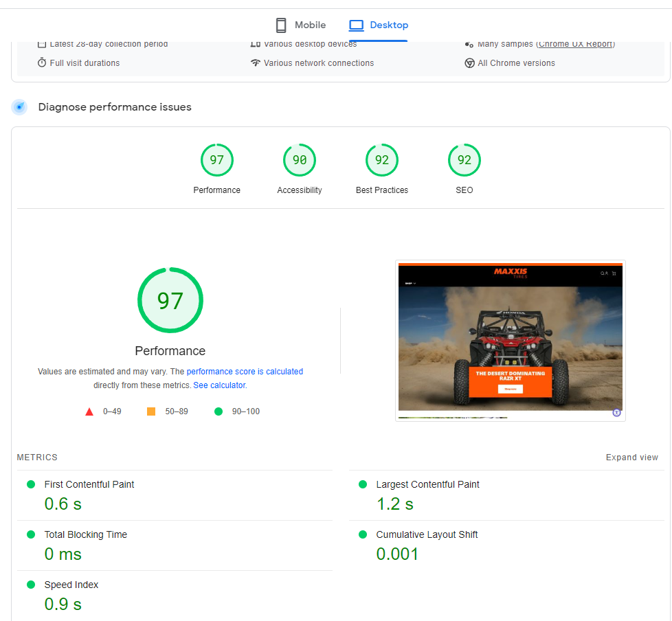The height and width of the screenshot is (621, 672).
Task: Click the Diagnose performance issues icon
Action: click(x=20, y=107)
